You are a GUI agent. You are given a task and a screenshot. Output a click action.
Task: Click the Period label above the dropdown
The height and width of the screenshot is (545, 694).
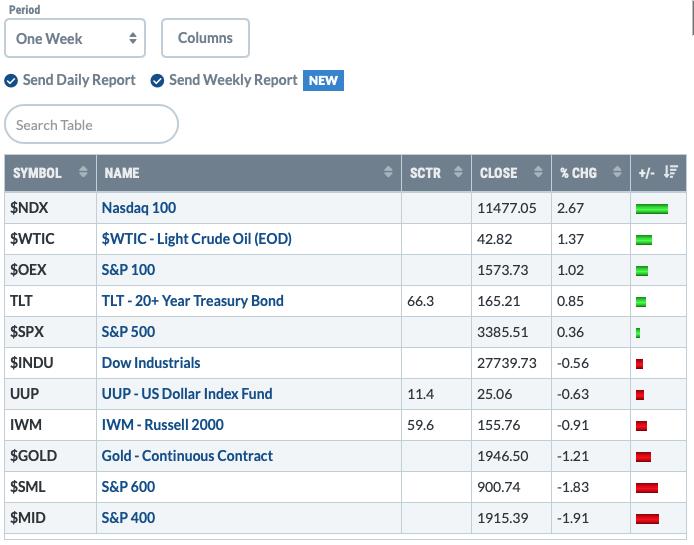point(24,9)
